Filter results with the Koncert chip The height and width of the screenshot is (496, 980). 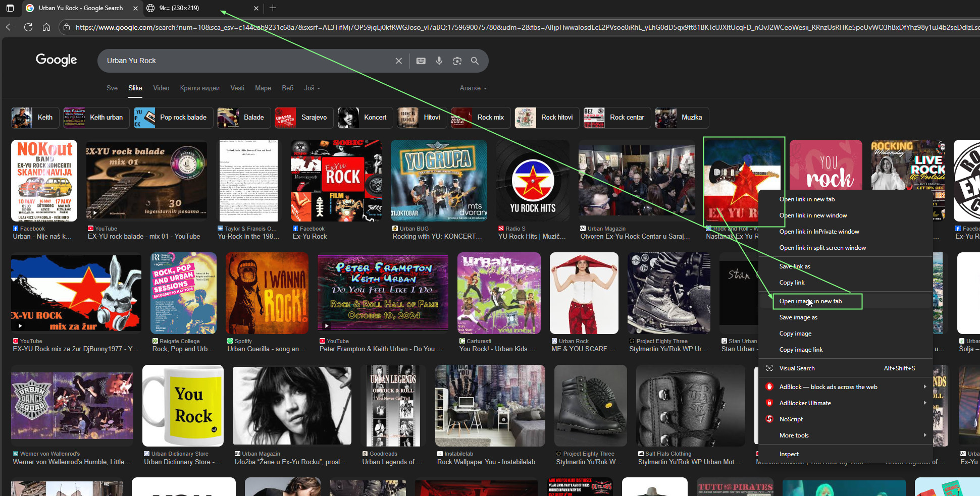pos(364,118)
